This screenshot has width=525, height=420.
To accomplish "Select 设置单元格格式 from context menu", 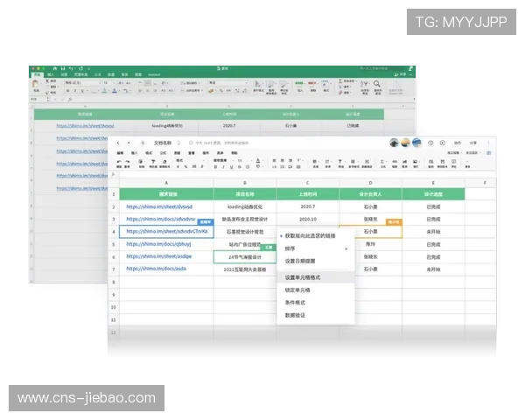I will click(x=303, y=276).
